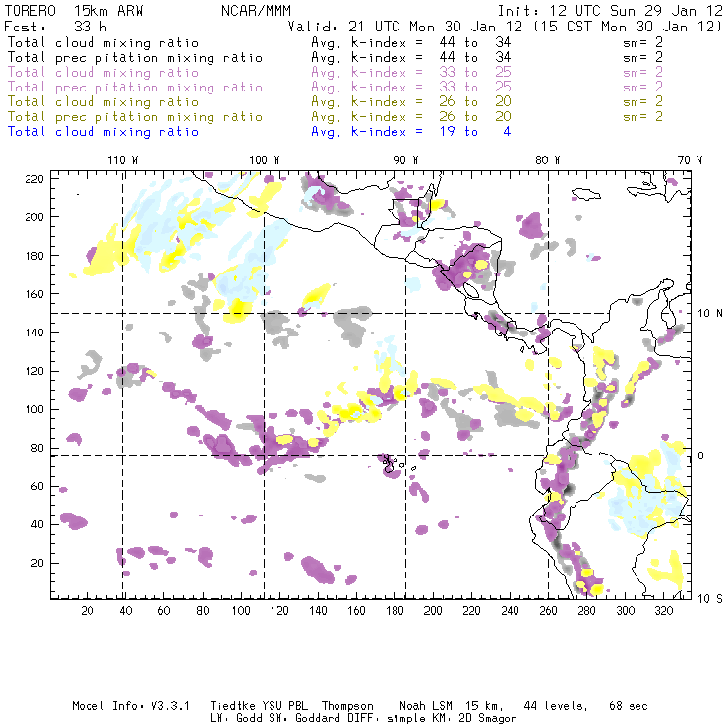Select "100" on the vertical axis
728x728 pixels.
(33, 409)
